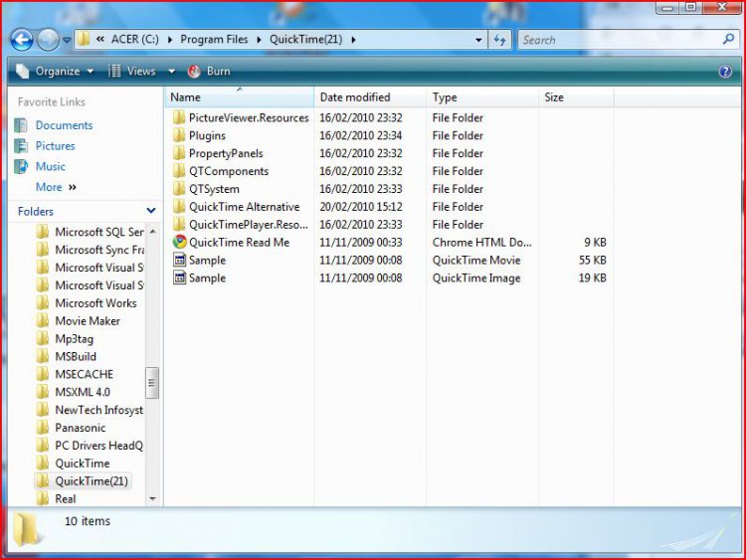Select NewTech Infosyst in folder tree
Viewport: 746px width, 560px height.
(98, 410)
